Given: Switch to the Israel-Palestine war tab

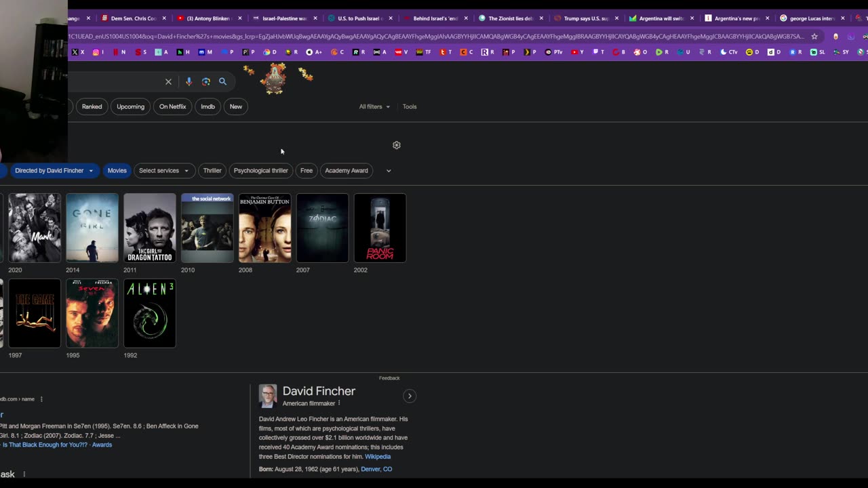Looking at the screenshot, I should point(284,18).
